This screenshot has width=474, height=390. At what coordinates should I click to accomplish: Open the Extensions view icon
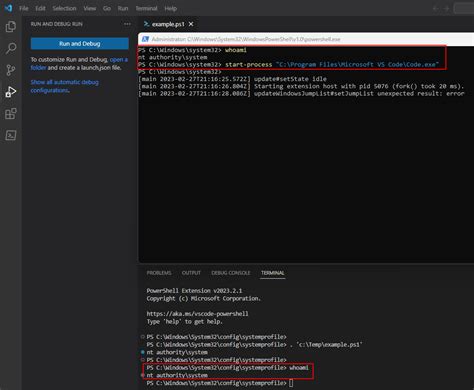11,114
